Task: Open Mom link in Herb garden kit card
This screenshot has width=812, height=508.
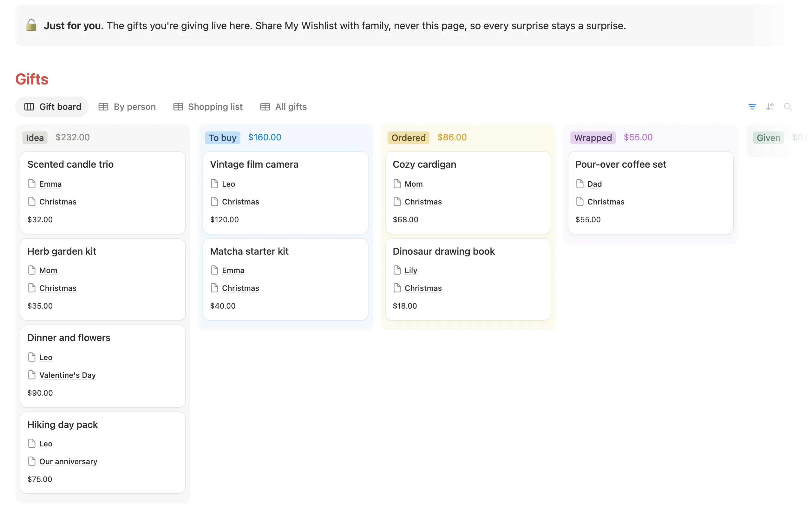Action: tap(48, 271)
